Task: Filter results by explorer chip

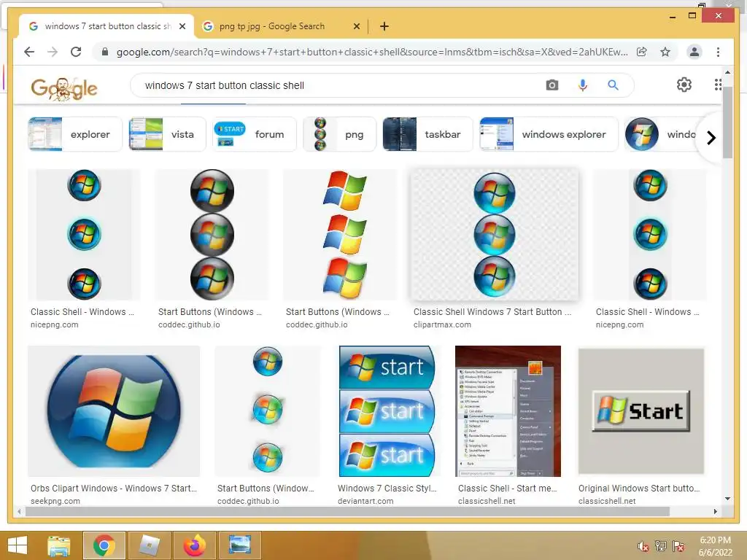Action: tap(75, 134)
